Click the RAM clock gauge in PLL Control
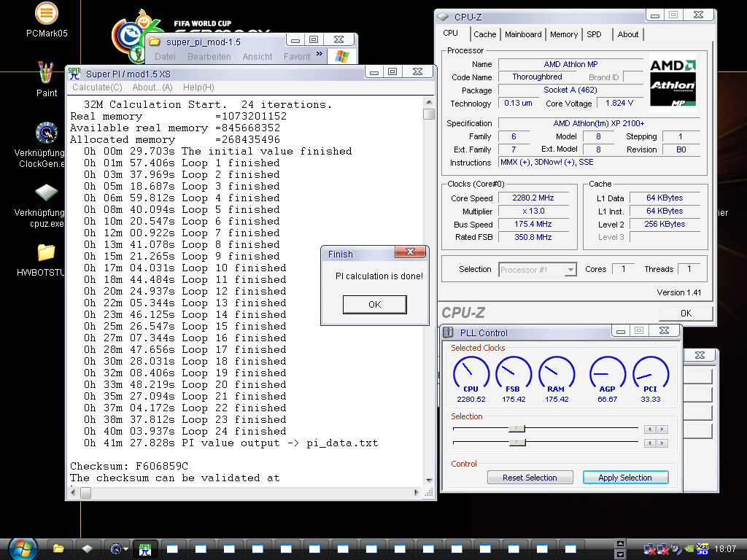 click(557, 374)
